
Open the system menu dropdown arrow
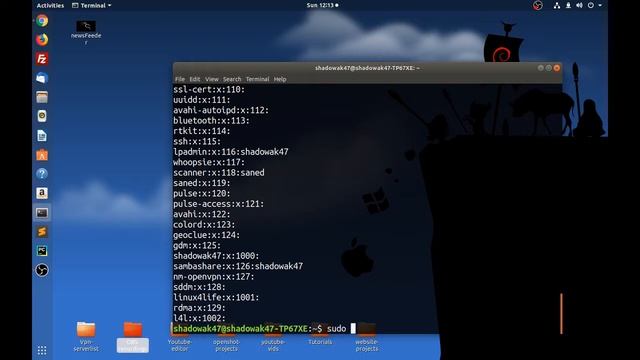tap(600, 5)
